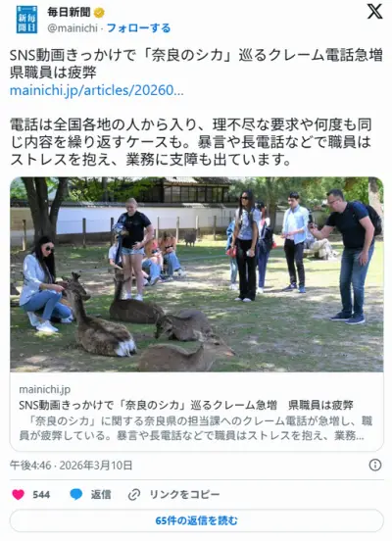Click the @mainichi handle

(x=73, y=28)
